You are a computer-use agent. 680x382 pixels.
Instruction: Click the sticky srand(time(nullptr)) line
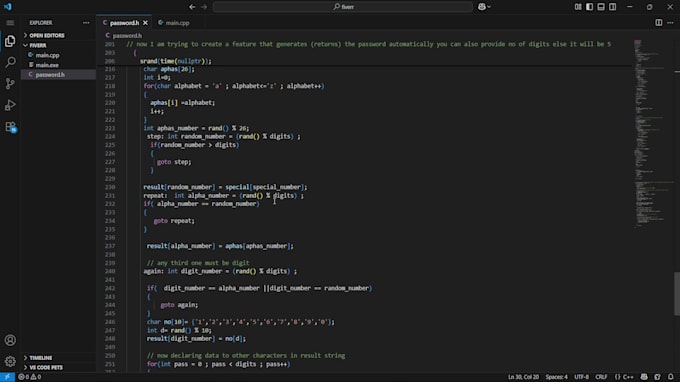176,61
